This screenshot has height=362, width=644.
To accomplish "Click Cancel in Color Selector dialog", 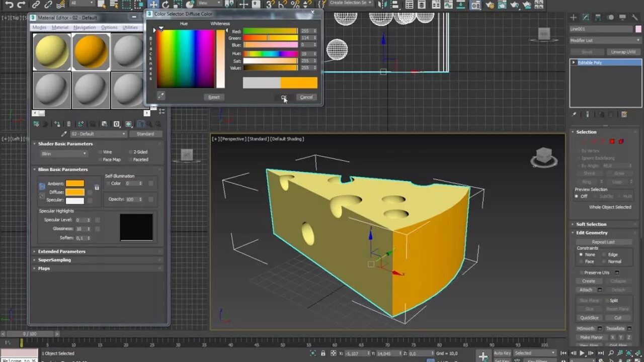I will click(x=306, y=97).
